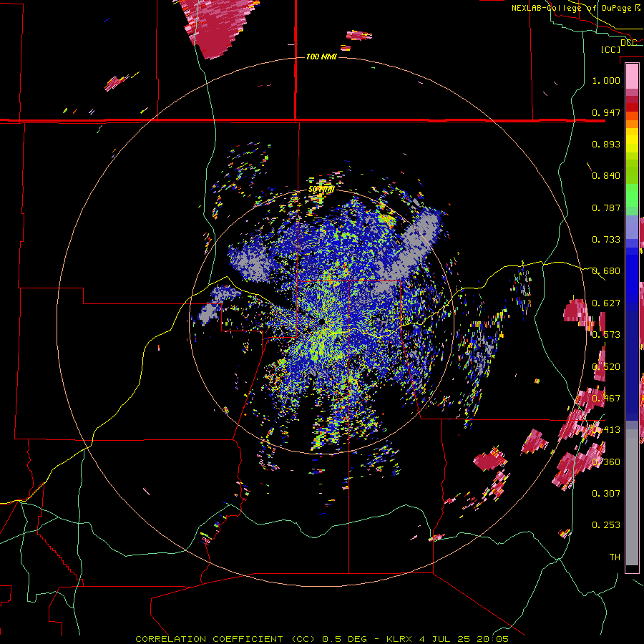
Task: Click the 0.520 color scale value
Action: (x=606, y=367)
